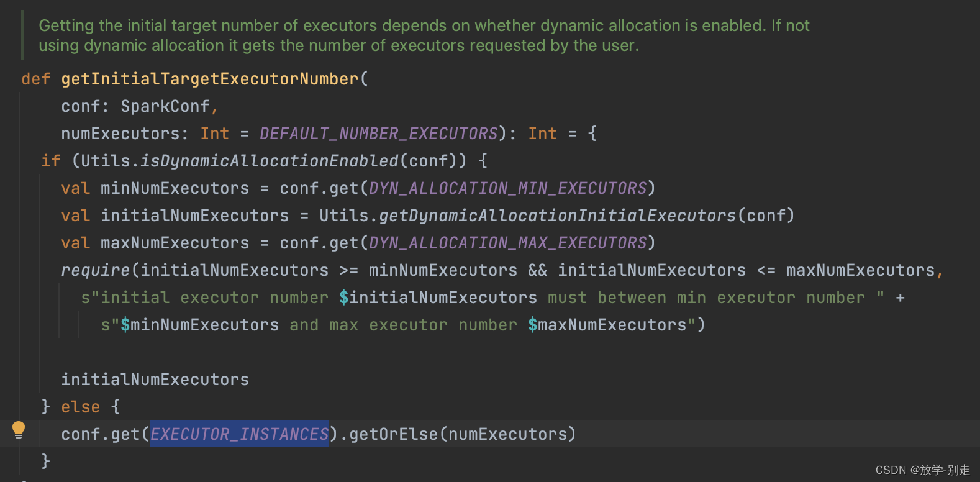Click the yellow lightbulb quick-fix icon

(19, 430)
